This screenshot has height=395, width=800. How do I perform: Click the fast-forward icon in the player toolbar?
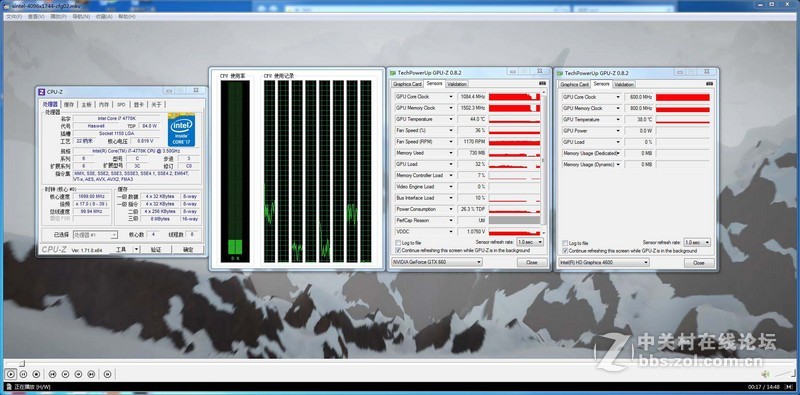(x=78, y=374)
